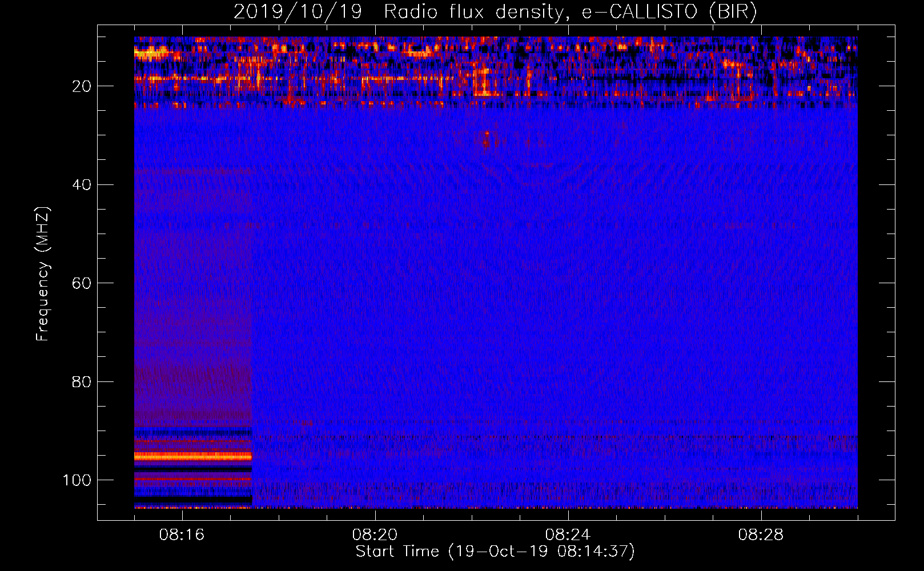Click the 100 frequency tick label
The width and height of the screenshot is (924, 571).
click(77, 481)
